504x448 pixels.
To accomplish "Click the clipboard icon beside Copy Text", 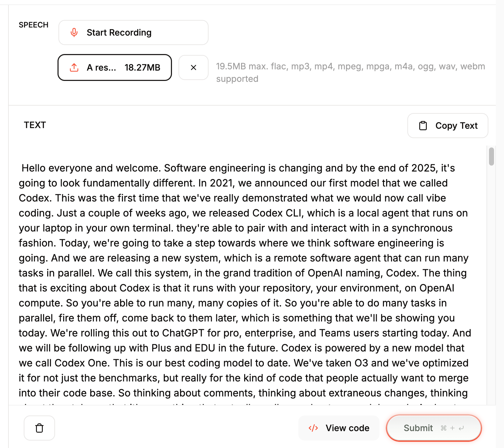I will tap(423, 126).
